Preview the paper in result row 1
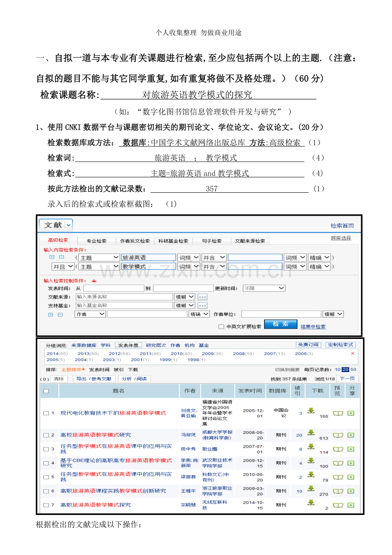Image resolution: width=392 pixels, height=555 pixels. point(338,413)
